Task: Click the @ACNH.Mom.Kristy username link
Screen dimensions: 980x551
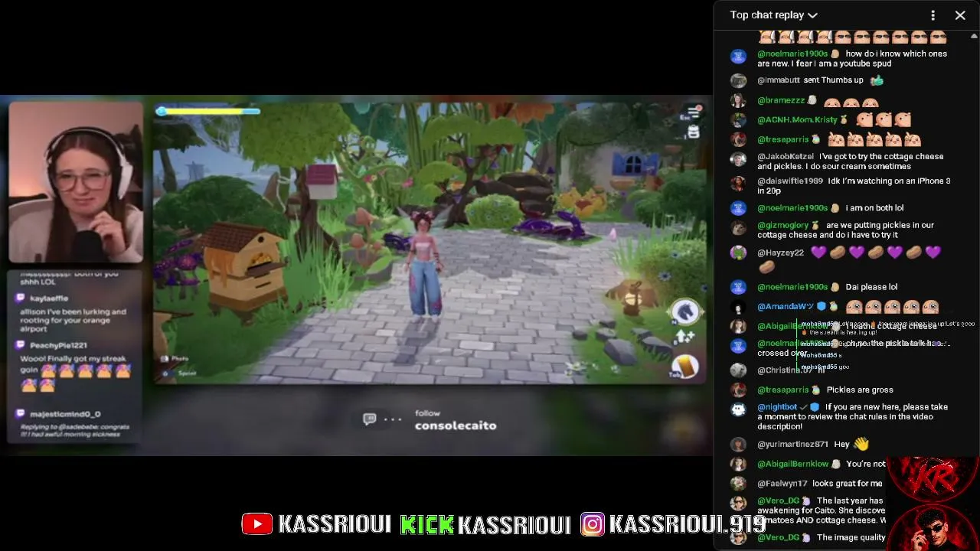Action: click(797, 120)
